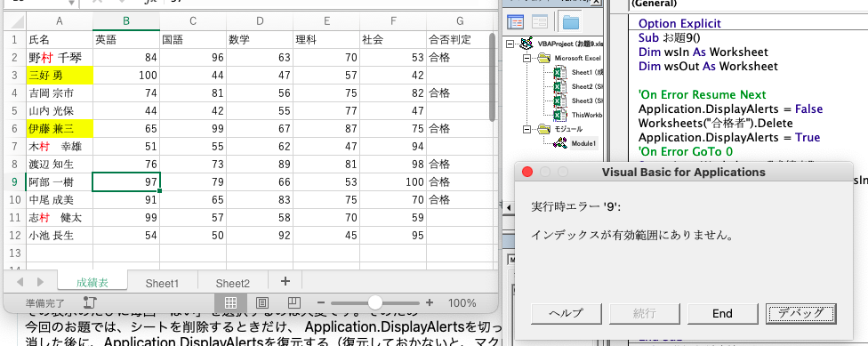Click the デバッグ button in error dialog
868x346 pixels.
pos(800,313)
